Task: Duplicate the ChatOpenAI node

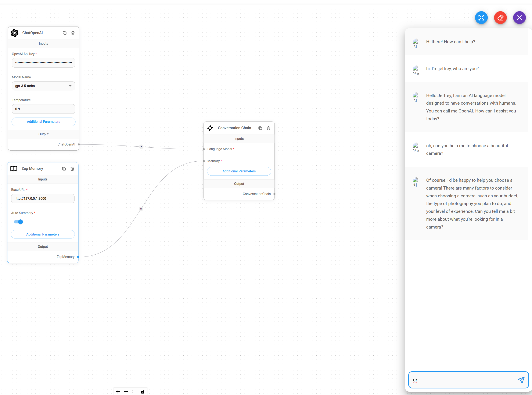Action: point(65,33)
